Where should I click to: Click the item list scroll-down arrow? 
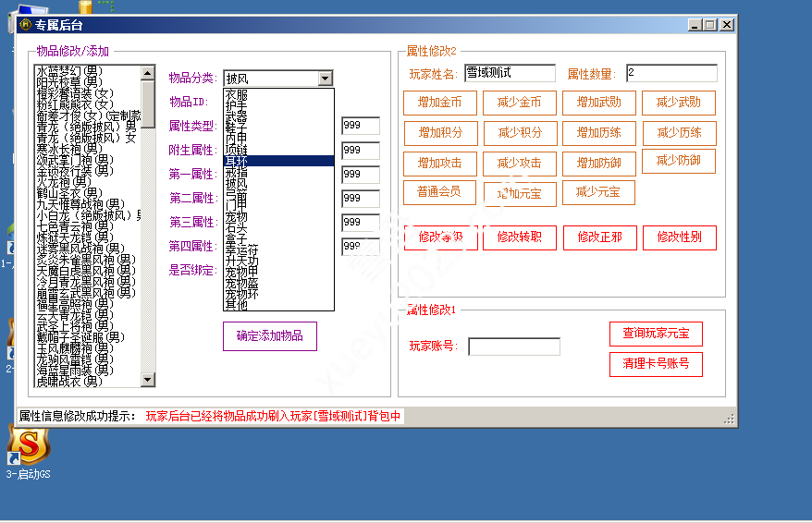(148, 380)
